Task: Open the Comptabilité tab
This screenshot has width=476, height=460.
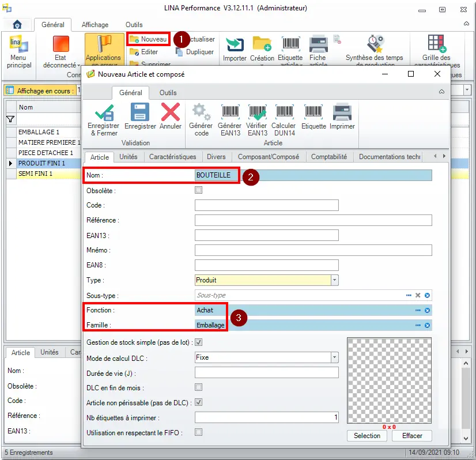Action: click(329, 157)
